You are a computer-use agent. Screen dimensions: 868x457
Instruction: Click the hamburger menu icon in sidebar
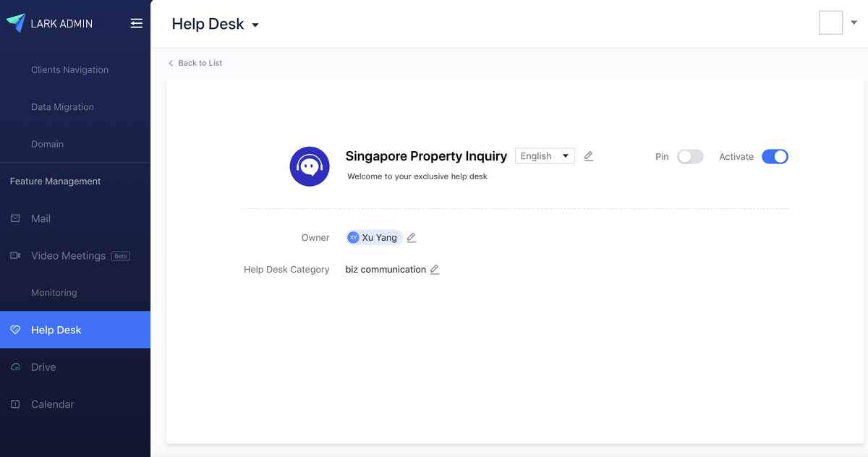click(x=137, y=23)
